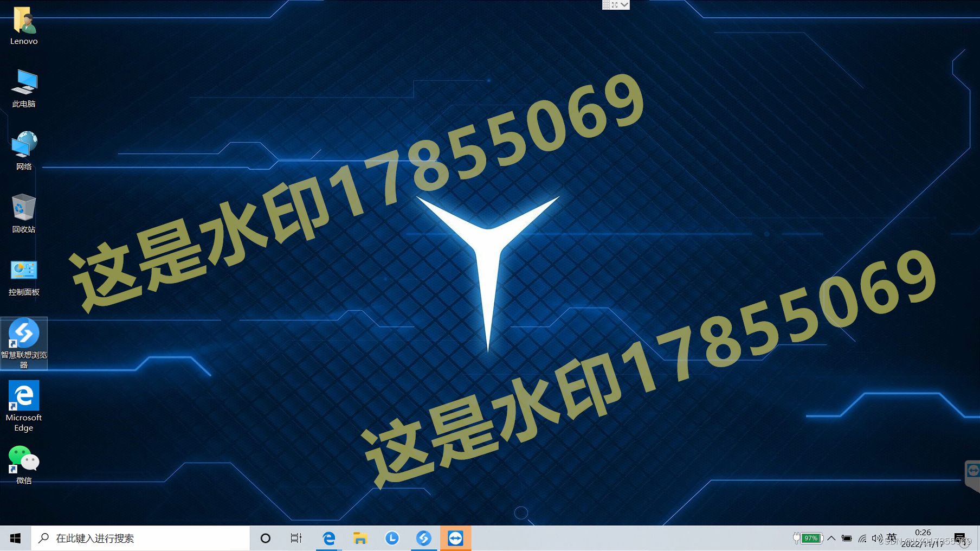Click the grid handle on top toolbar
The height and width of the screenshot is (551, 980).
(606, 4)
